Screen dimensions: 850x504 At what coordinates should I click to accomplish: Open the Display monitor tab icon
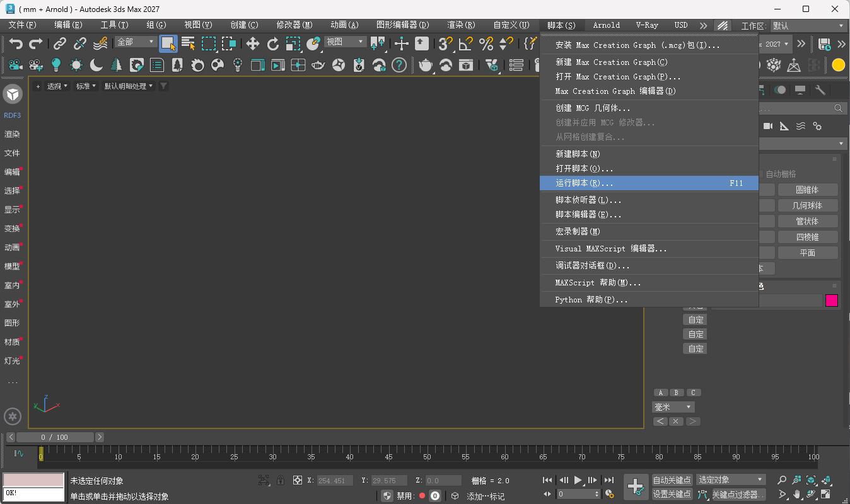click(x=800, y=90)
